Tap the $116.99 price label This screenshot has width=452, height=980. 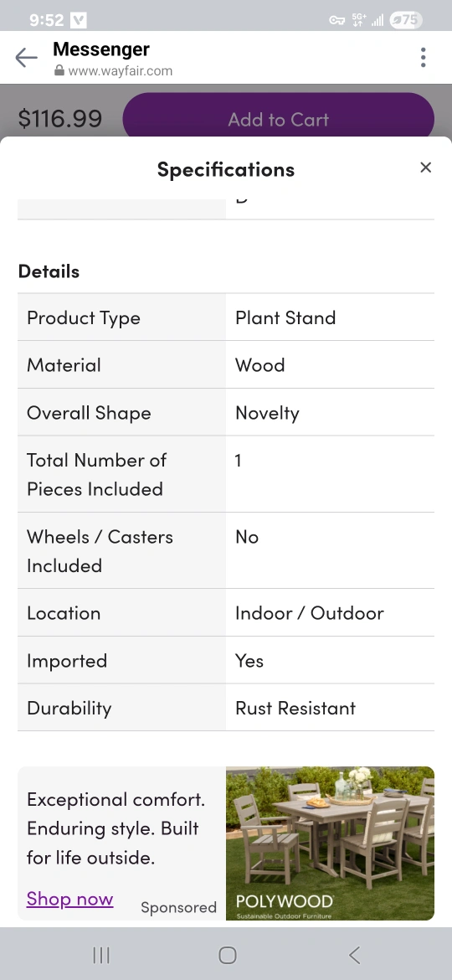click(x=60, y=118)
